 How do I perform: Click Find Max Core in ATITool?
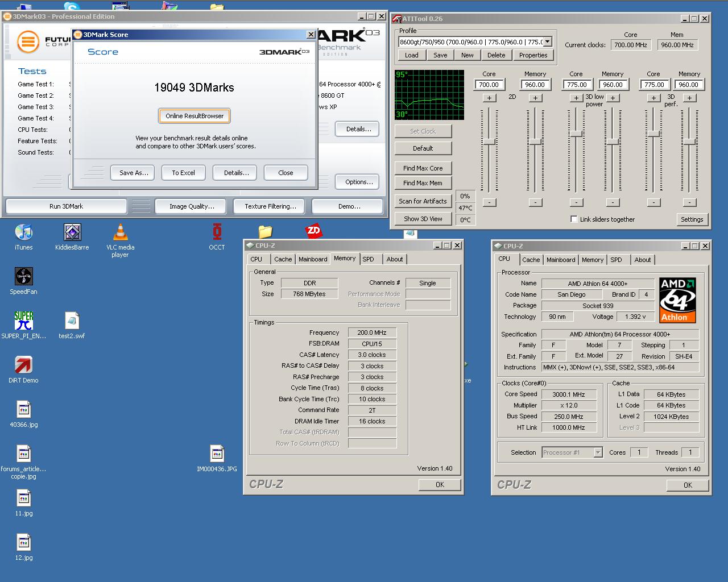(x=423, y=168)
